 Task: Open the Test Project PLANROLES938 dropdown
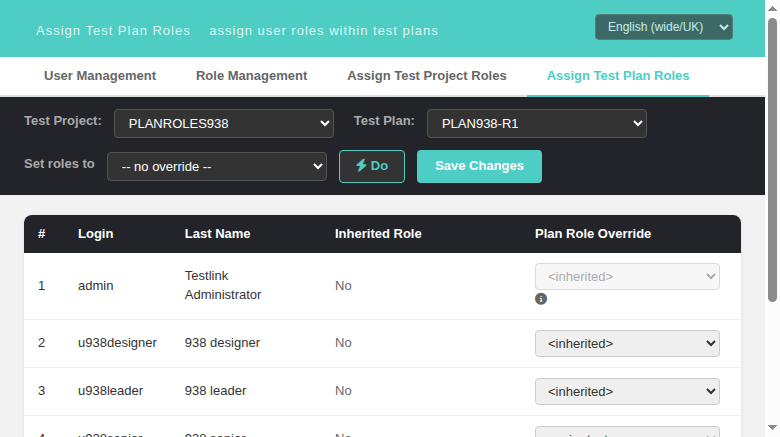[224, 123]
